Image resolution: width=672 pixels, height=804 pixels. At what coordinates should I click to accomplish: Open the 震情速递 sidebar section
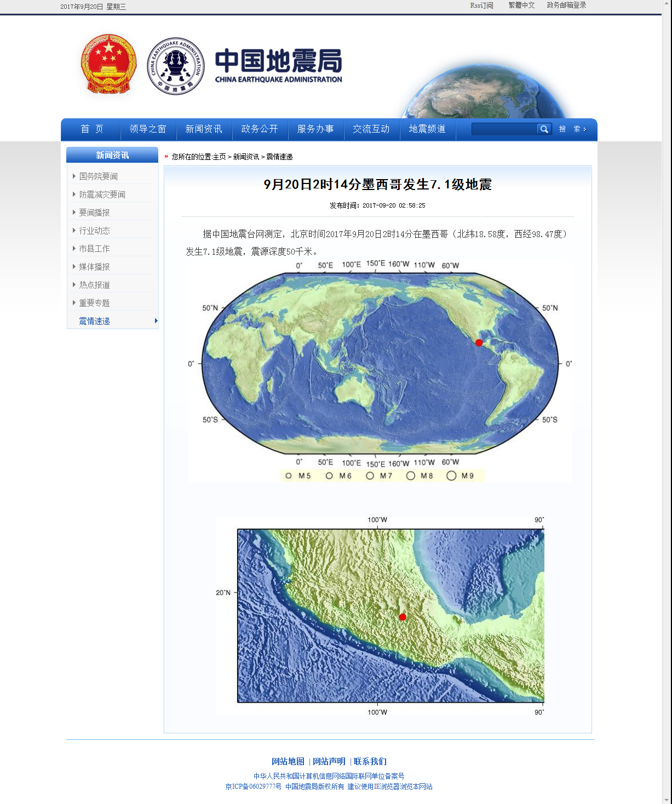click(x=95, y=321)
